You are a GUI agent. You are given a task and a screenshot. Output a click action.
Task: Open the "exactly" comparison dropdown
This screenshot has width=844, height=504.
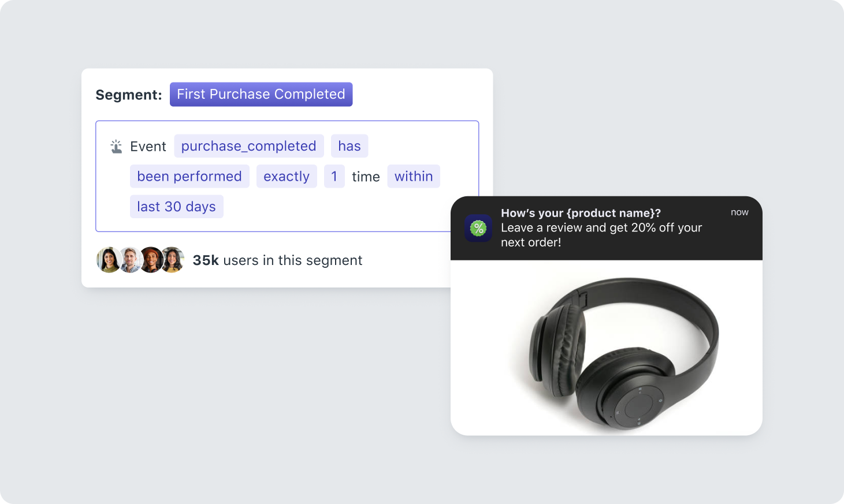tap(287, 177)
